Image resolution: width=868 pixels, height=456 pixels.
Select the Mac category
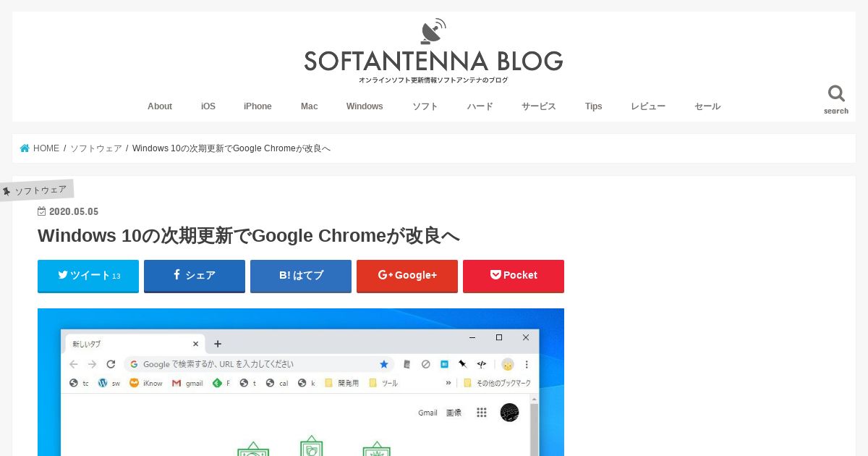(x=310, y=106)
